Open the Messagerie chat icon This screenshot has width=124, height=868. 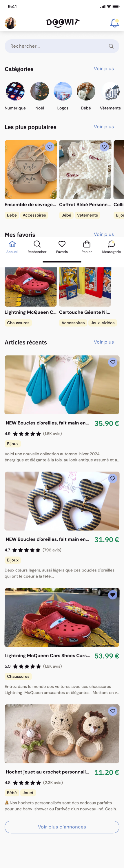112,244
